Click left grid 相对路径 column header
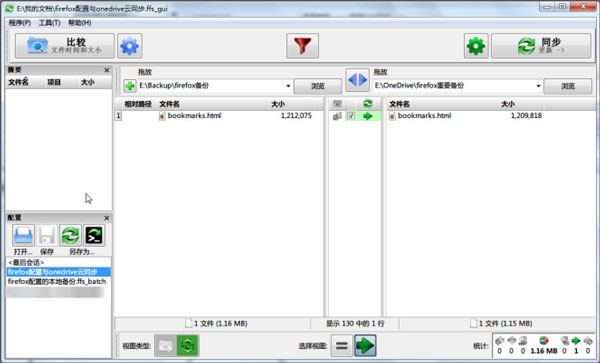 coord(138,104)
